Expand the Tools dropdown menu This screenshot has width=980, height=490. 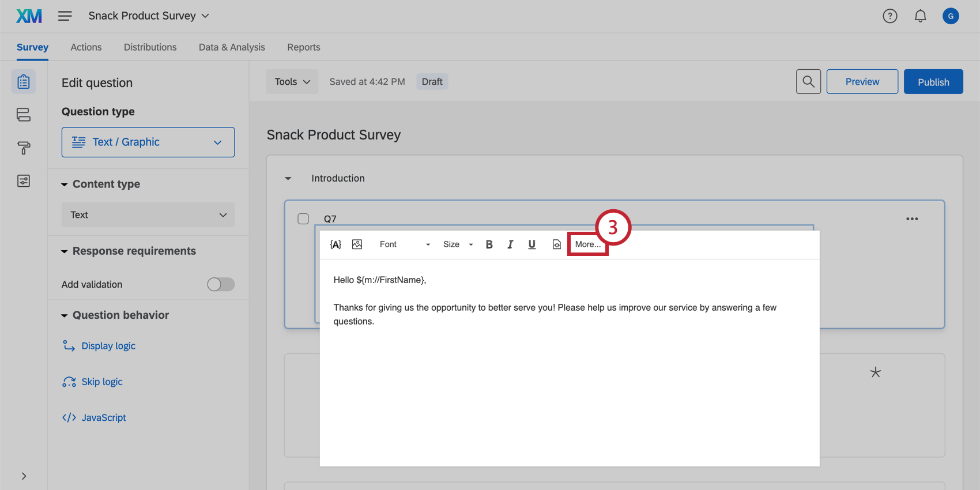point(292,82)
